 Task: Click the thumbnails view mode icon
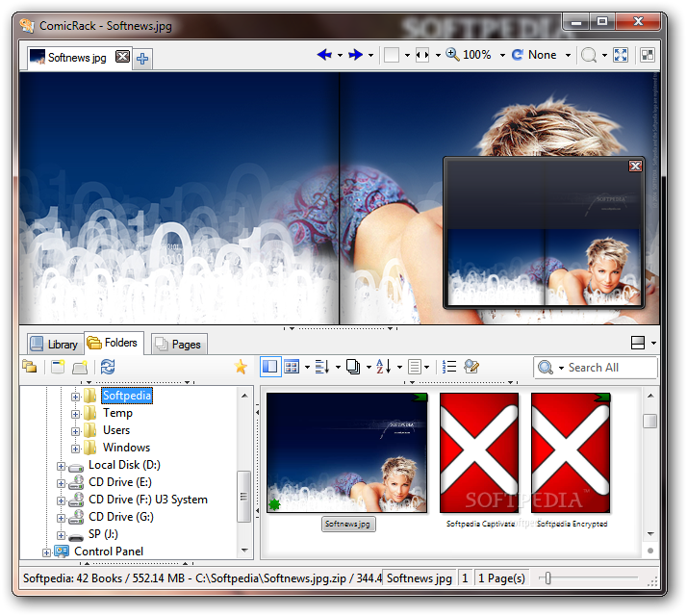pyautogui.click(x=292, y=367)
